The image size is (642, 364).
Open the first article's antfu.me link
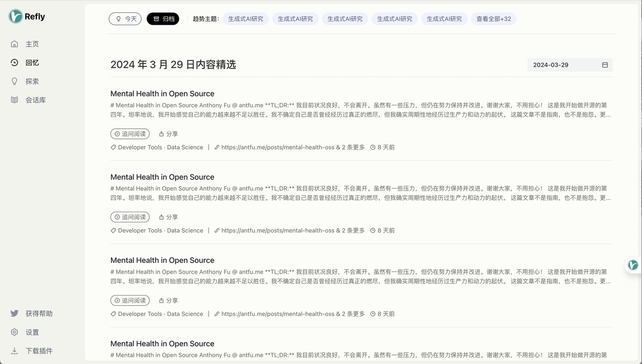pos(277,148)
